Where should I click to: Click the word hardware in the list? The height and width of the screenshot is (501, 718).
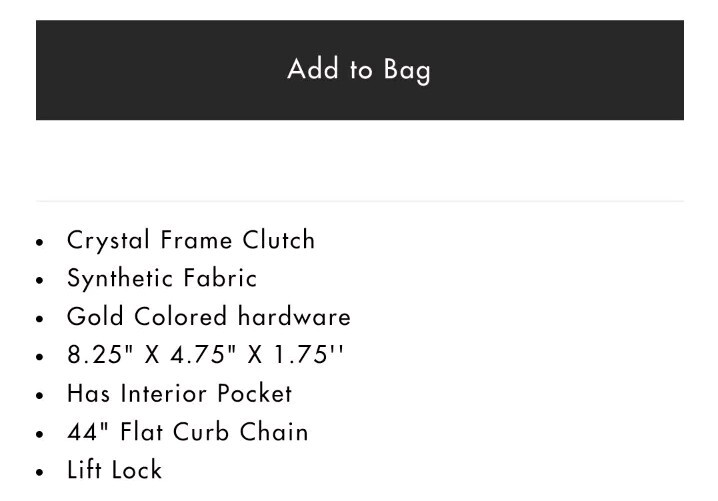pos(294,317)
